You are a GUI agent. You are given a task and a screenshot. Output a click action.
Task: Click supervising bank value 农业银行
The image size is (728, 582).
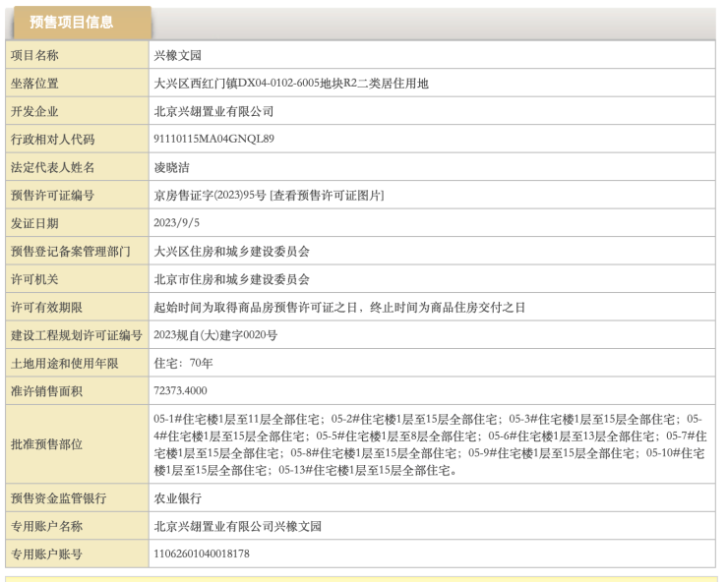point(177,498)
